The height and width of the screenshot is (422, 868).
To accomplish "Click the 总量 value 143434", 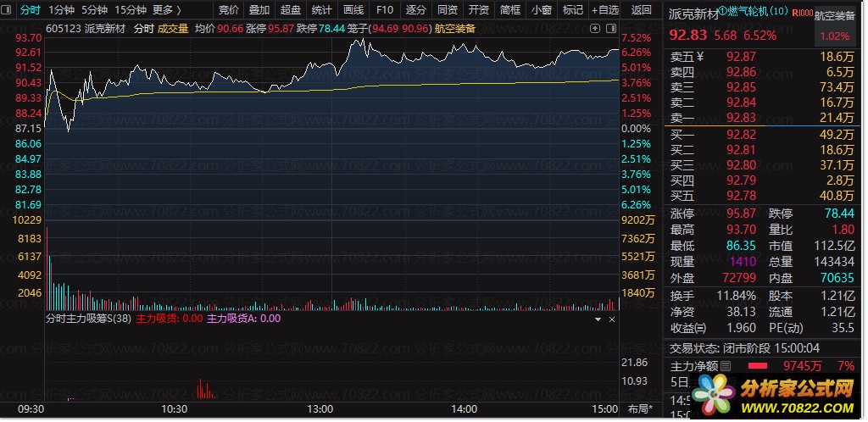I will 834,262.
